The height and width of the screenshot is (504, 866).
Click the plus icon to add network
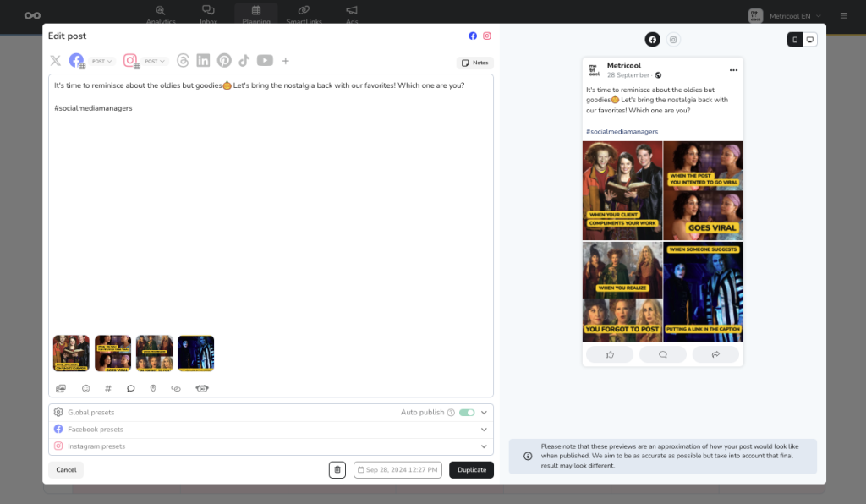(x=286, y=61)
